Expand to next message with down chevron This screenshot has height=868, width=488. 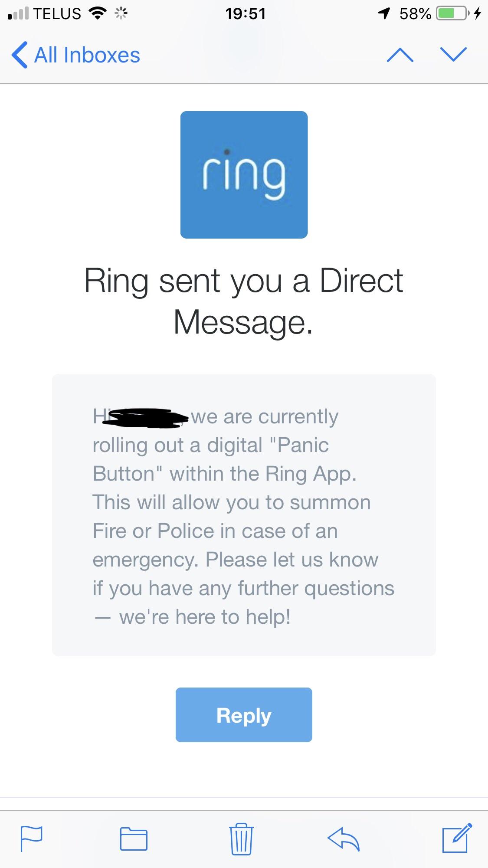[x=452, y=54]
